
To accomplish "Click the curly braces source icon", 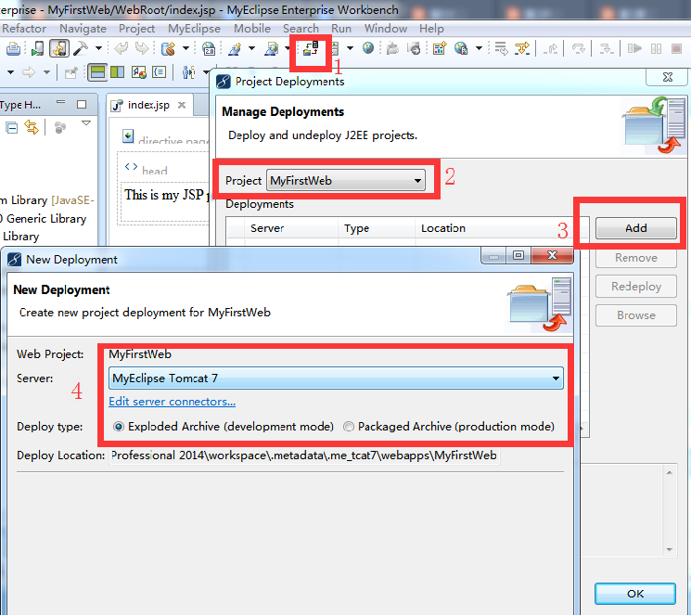I will (x=160, y=71).
